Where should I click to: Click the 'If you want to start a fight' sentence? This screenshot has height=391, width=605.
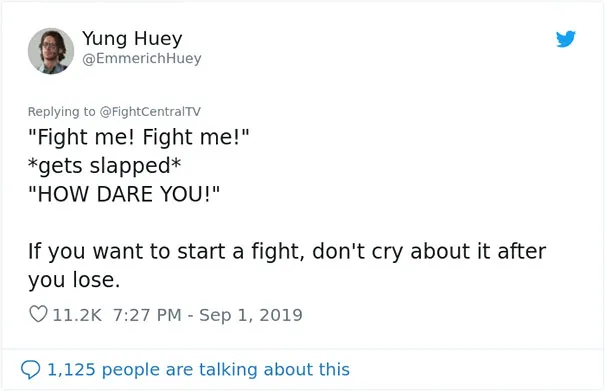coord(287,252)
